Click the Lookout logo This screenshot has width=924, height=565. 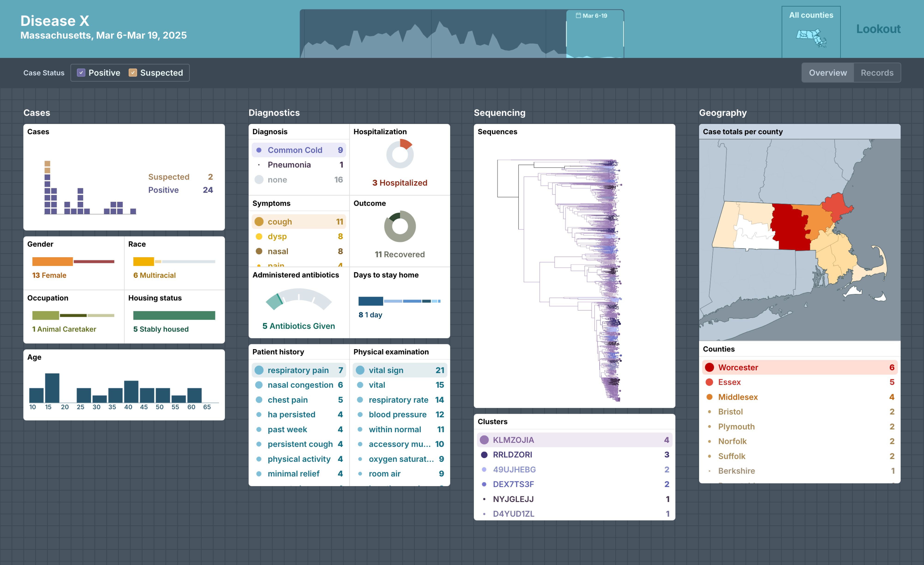(878, 29)
